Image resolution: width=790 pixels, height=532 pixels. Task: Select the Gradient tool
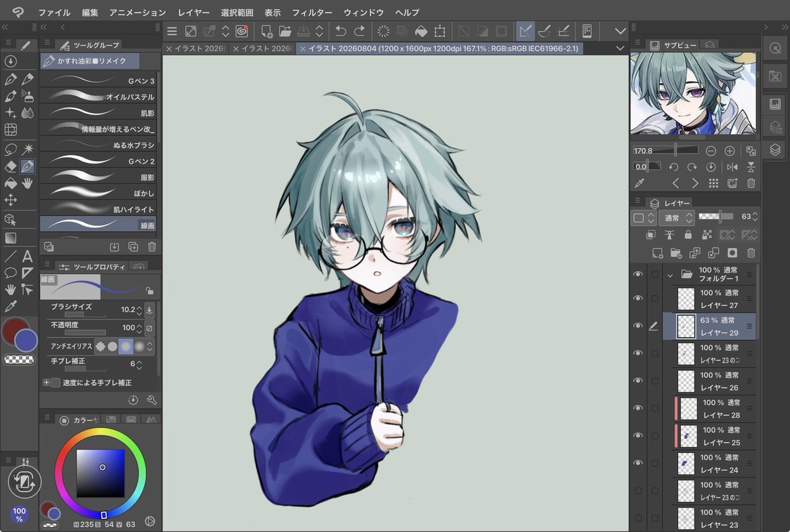(11, 238)
